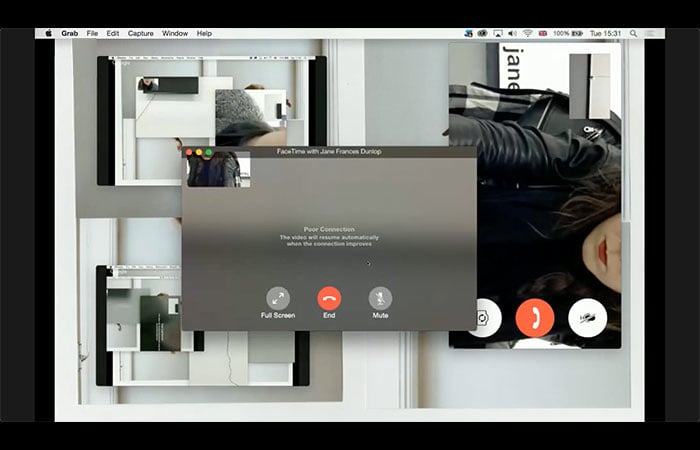This screenshot has height=450, width=700.
Task: Click top-left nested desktop screenshot
Action: (x=212, y=121)
